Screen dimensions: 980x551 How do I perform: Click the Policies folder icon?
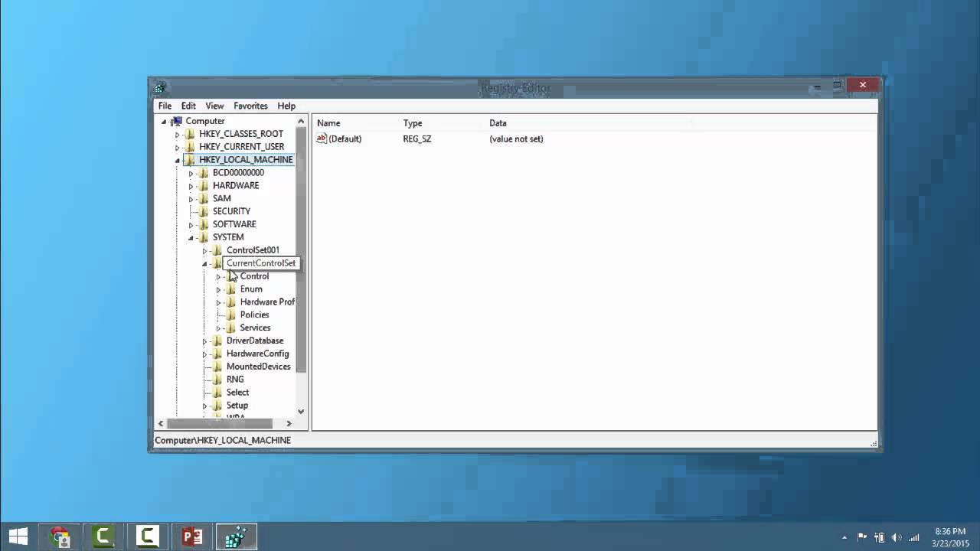click(231, 315)
